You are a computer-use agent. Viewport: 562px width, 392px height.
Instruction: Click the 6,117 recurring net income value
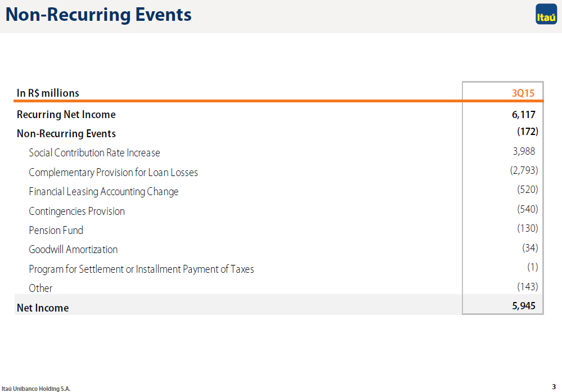pyautogui.click(x=523, y=115)
